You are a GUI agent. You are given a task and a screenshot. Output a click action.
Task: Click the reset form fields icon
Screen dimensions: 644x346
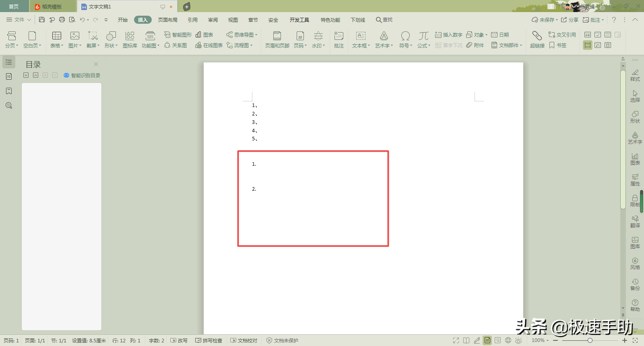click(598, 45)
